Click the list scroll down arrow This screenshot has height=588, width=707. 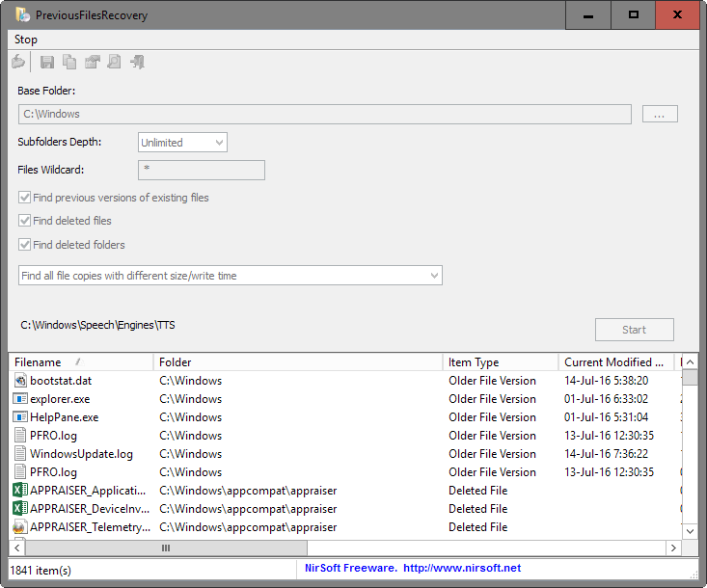690,531
